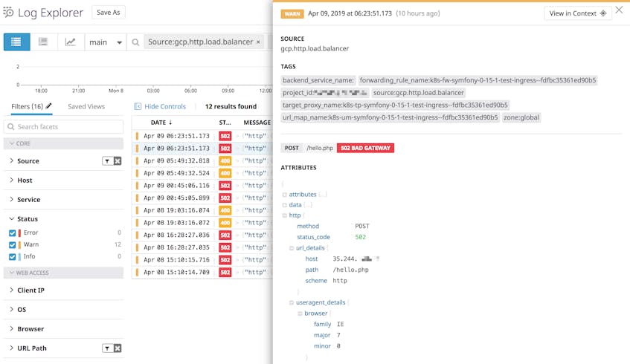Click the /hello.php path value
The height and width of the screenshot is (364, 630).
pos(350,270)
